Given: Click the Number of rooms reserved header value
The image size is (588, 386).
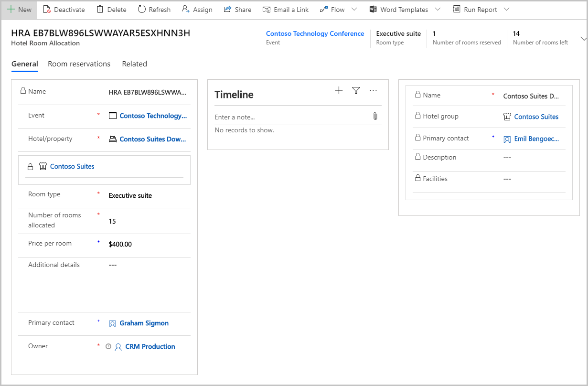Looking at the screenshot, I should (x=434, y=33).
